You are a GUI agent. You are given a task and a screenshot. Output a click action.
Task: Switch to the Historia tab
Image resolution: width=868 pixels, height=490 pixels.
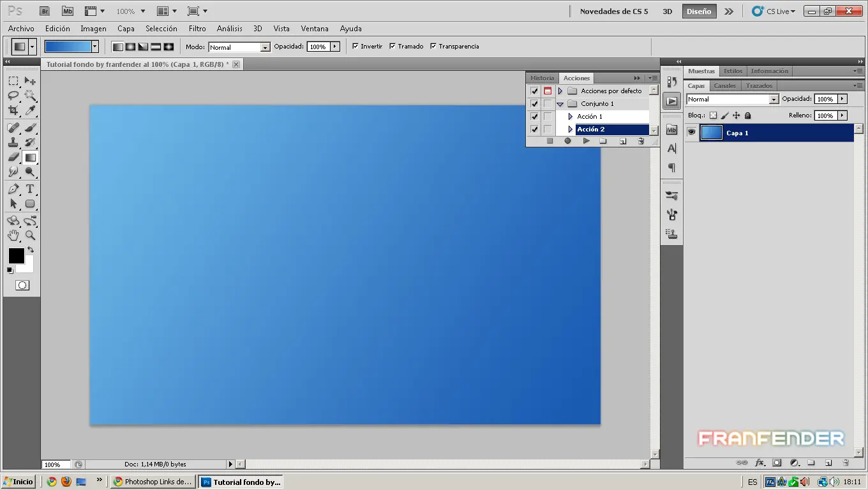click(542, 78)
